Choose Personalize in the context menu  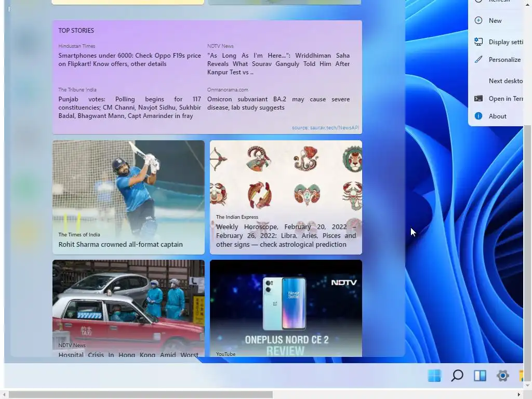[496, 59]
